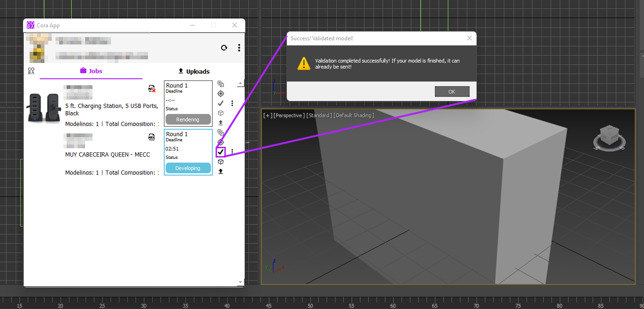Click the copy-play icon atop the Charging Station row
The height and width of the screenshot is (309, 644).
point(221,84)
